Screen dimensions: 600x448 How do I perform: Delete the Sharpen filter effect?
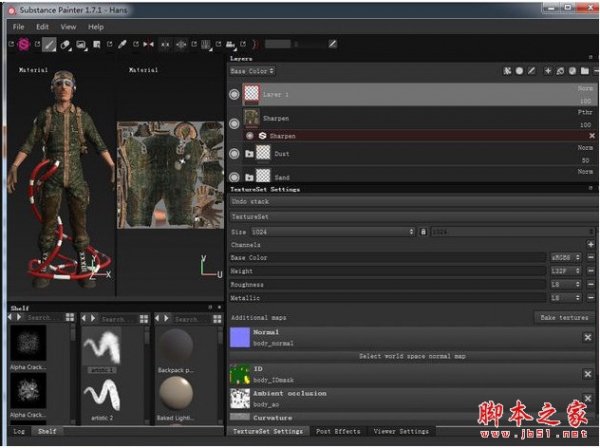(591, 135)
